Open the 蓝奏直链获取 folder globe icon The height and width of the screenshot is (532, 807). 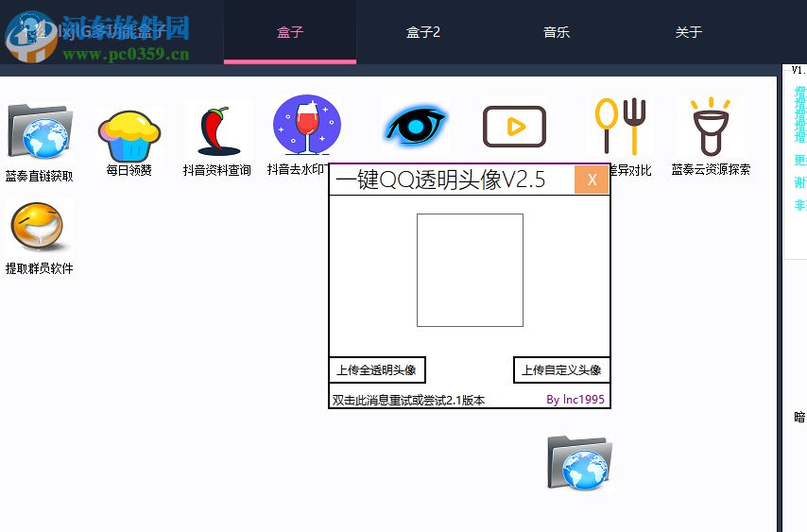tap(40, 131)
